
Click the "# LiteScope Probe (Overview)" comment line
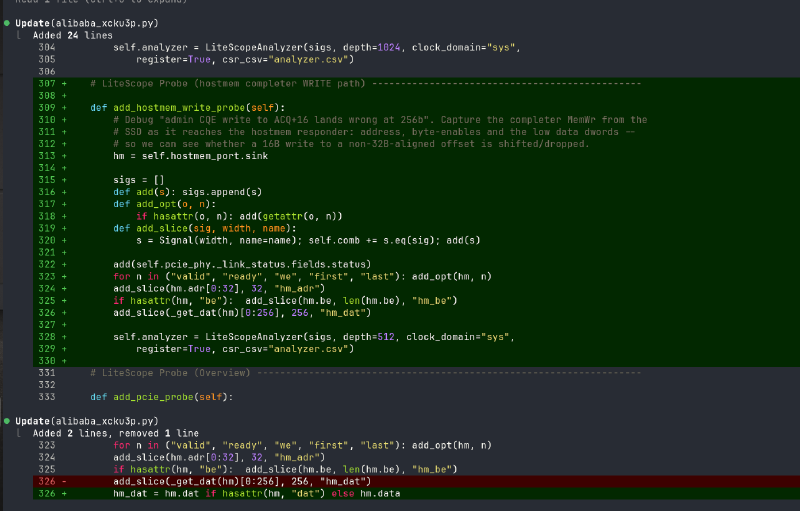(365, 373)
